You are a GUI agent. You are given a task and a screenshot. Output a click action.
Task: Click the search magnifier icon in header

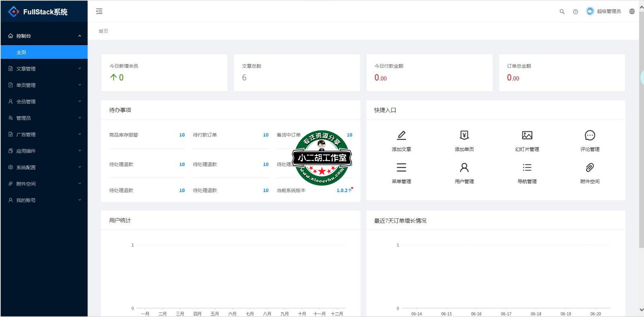pyautogui.click(x=562, y=12)
